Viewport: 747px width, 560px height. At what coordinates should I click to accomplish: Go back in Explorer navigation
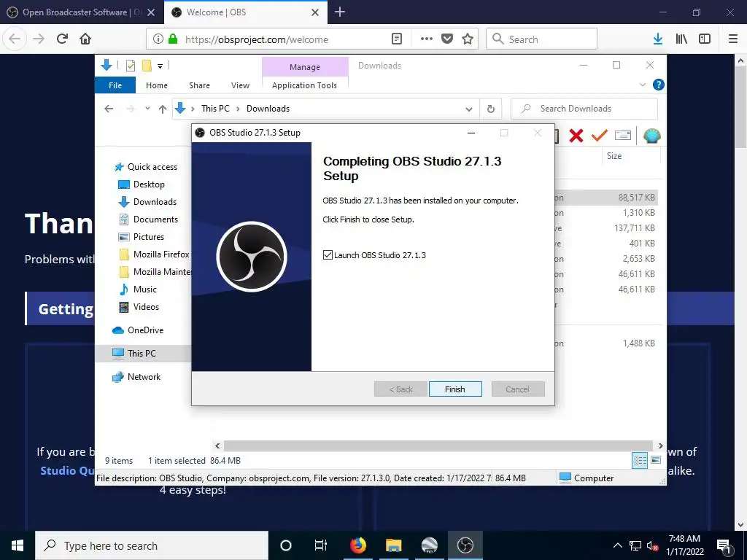[x=109, y=109]
